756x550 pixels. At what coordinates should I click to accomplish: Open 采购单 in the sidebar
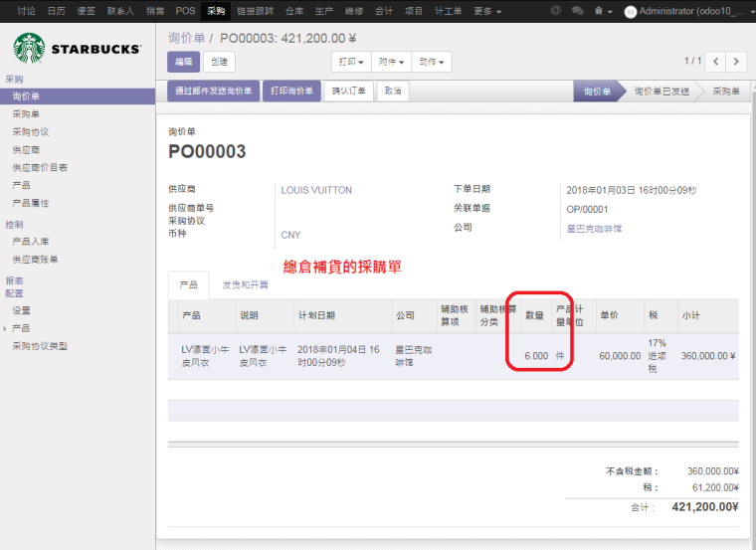[x=26, y=114]
